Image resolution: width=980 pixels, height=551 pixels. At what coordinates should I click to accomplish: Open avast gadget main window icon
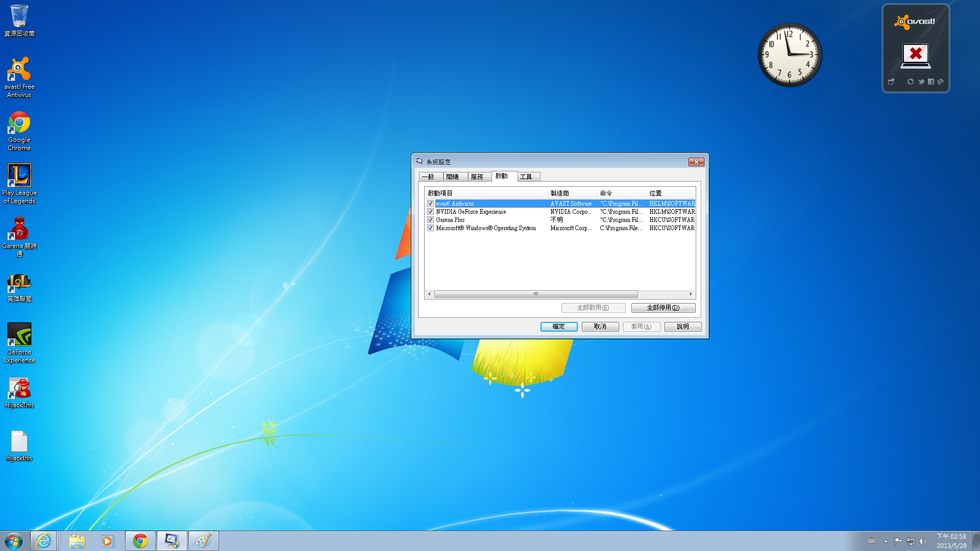click(891, 82)
